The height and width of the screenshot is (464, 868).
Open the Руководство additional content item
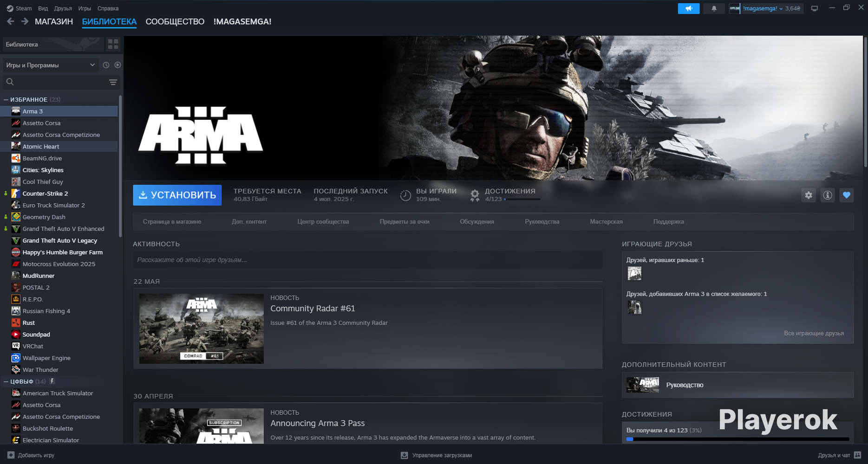(737, 385)
